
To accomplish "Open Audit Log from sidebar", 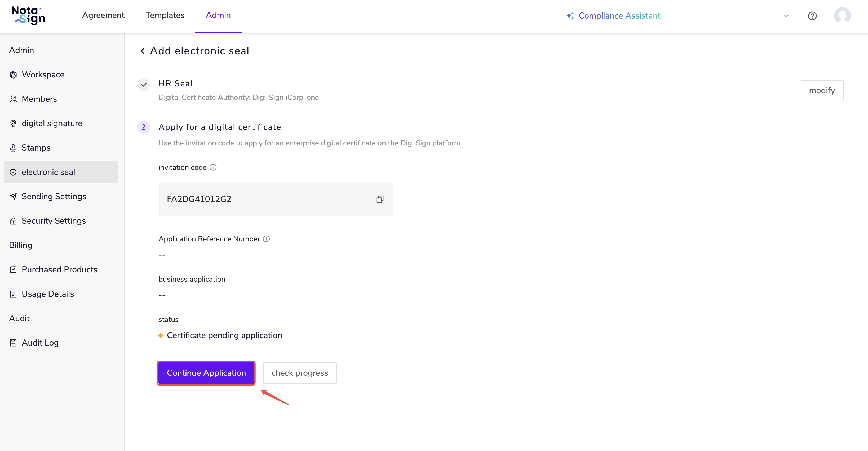I will pos(40,342).
